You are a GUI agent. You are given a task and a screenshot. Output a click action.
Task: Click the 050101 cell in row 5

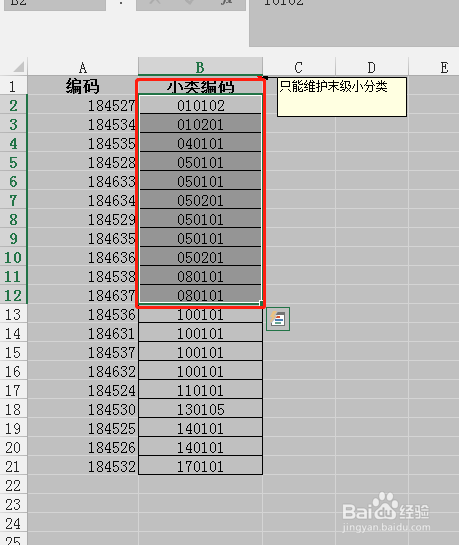tap(200, 162)
